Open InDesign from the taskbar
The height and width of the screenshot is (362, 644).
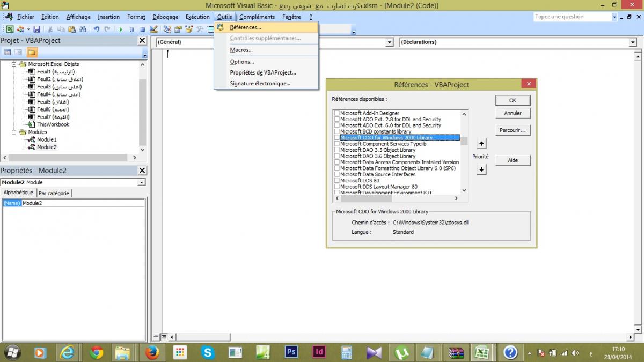tap(319, 352)
